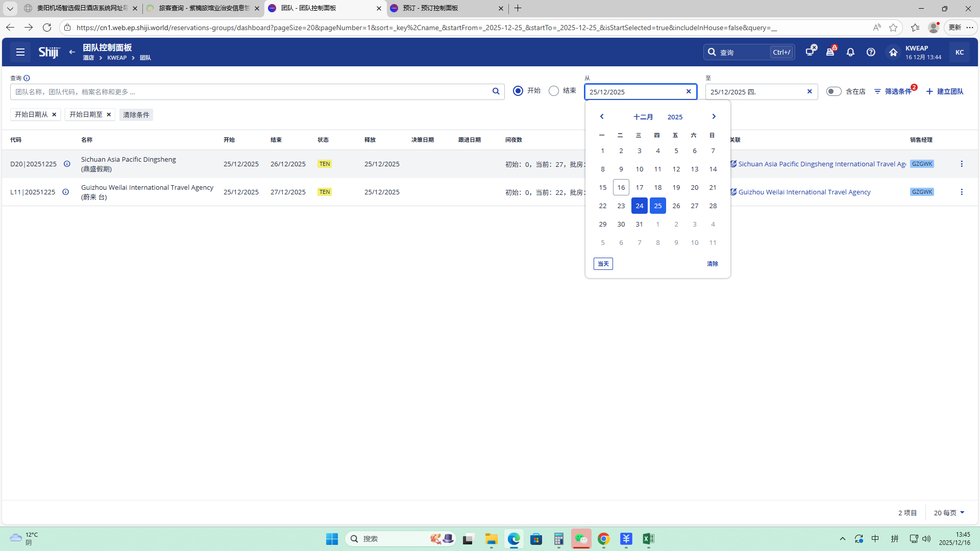
Task: Click the home icon in header
Action: [893, 52]
